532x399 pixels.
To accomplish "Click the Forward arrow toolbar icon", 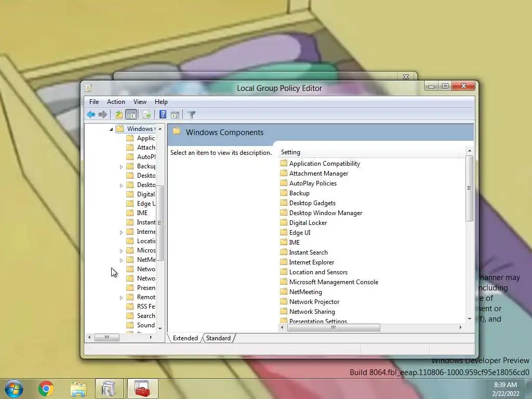I will [102, 115].
